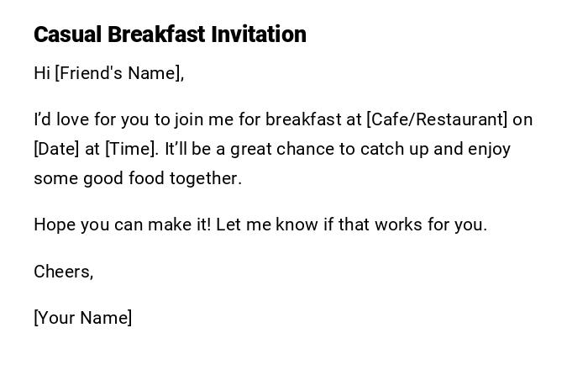Click the [Your Name] signature placeholder
This screenshot has width=588, height=370.
pos(82,318)
